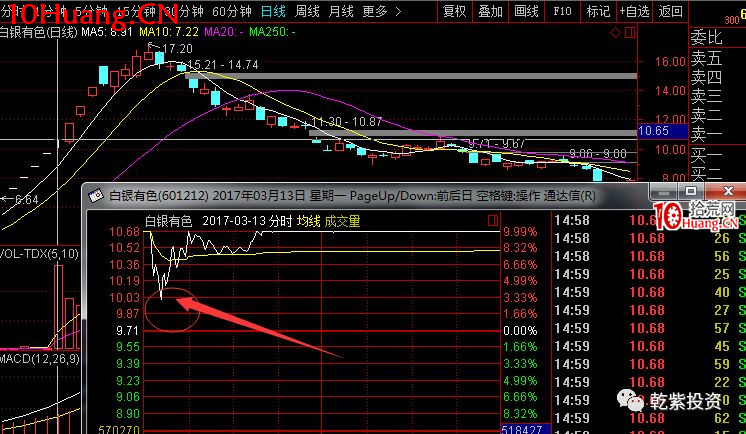
Task: Click the 成交量 legend in 分时 popup
Action: [x=343, y=221]
